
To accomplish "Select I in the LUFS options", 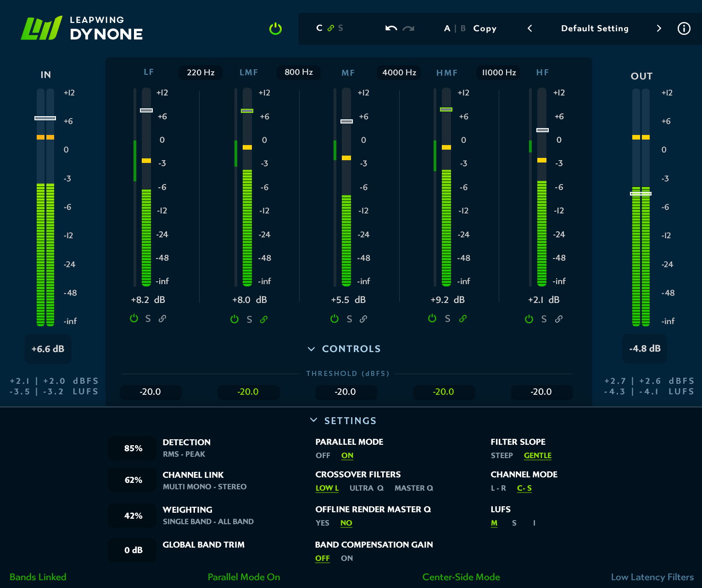I will [534, 523].
